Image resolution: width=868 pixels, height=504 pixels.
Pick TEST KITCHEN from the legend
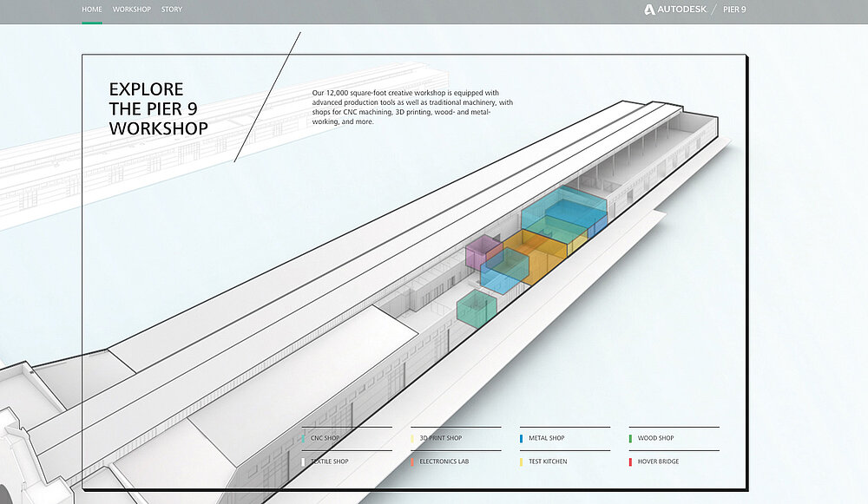[547, 461]
